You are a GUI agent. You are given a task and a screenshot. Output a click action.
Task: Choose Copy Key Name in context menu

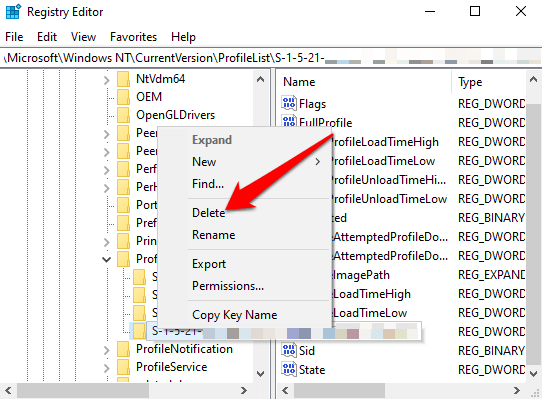234,315
